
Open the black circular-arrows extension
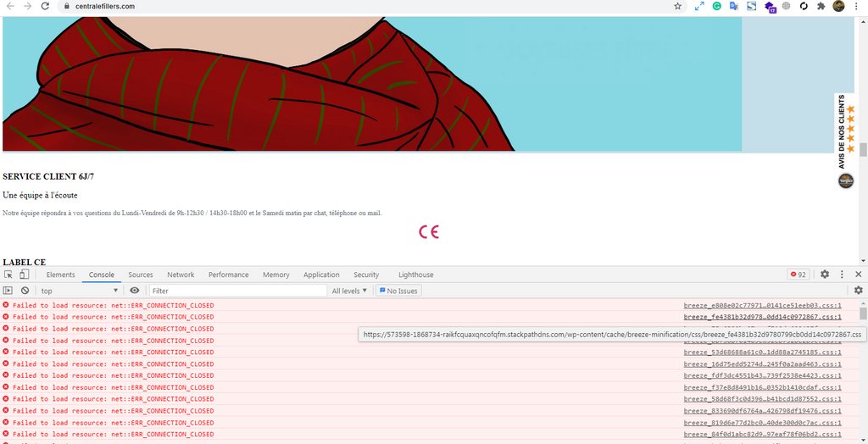click(x=804, y=6)
